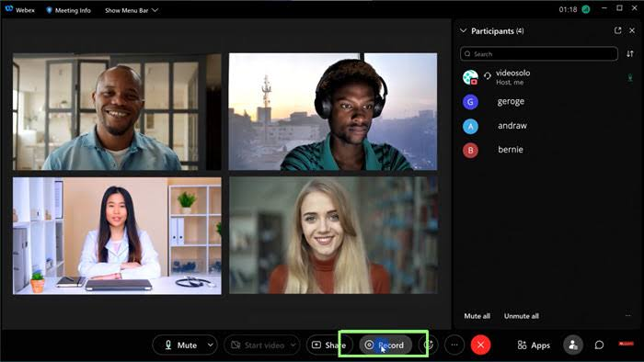The height and width of the screenshot is (362, 644).
Task: Minimize the Webex window
Action: [x=604, y=8]
